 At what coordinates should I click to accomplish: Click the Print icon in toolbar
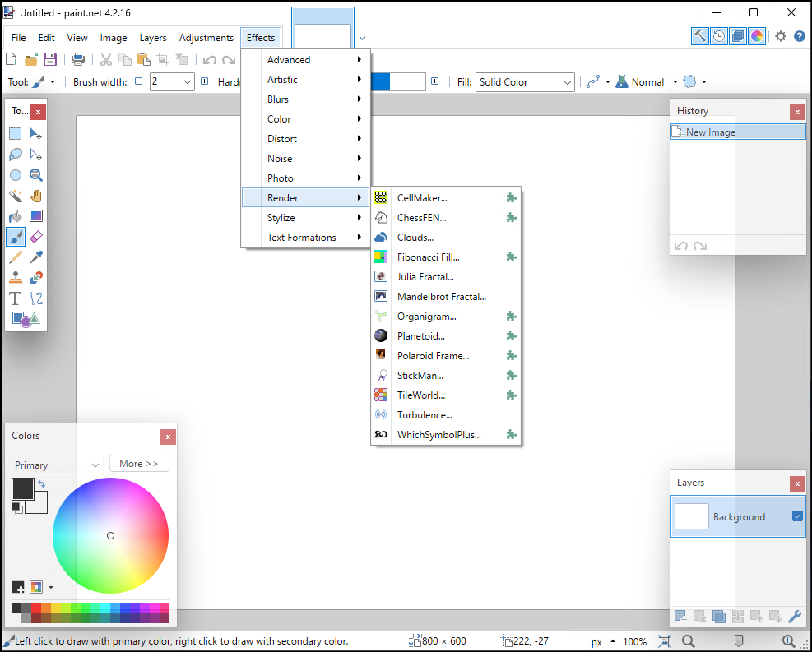pyautogui.click(x=78, y=59)
